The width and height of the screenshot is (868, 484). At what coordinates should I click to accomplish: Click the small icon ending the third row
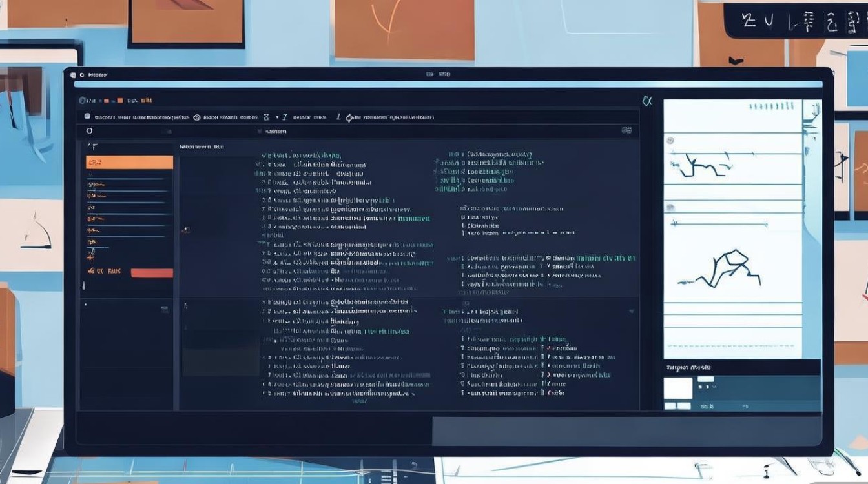pyautogui.click(x=626, y=130)
